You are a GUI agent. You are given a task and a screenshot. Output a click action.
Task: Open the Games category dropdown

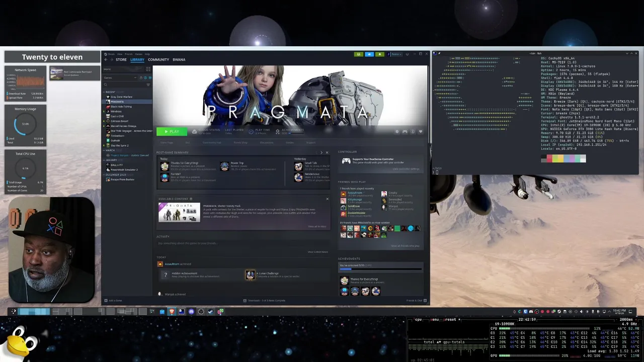pyautogui.click(x=120, y=78)
